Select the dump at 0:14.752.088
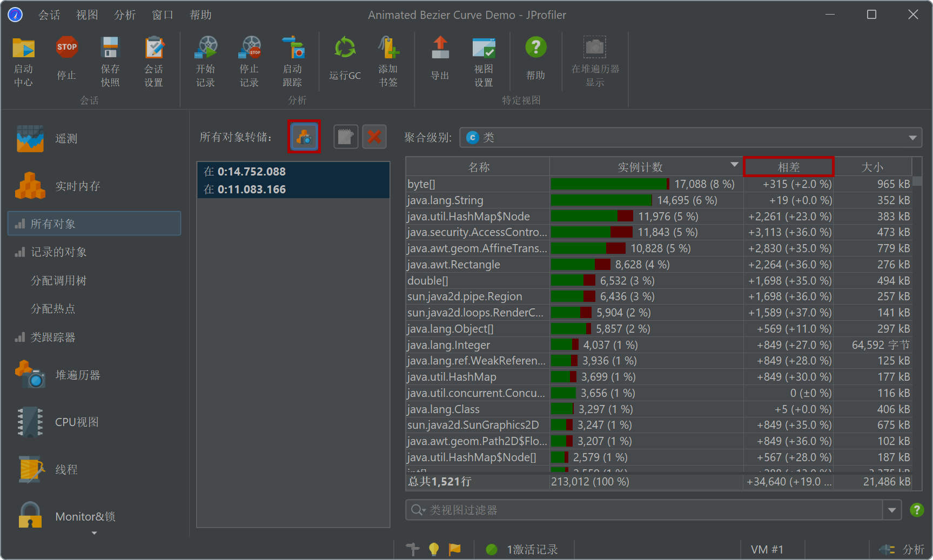933x560 pixels. coord(293,171)
